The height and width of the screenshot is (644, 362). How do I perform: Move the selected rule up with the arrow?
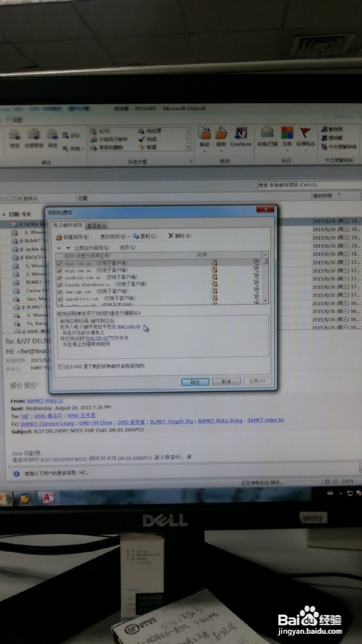pos(60,248)
